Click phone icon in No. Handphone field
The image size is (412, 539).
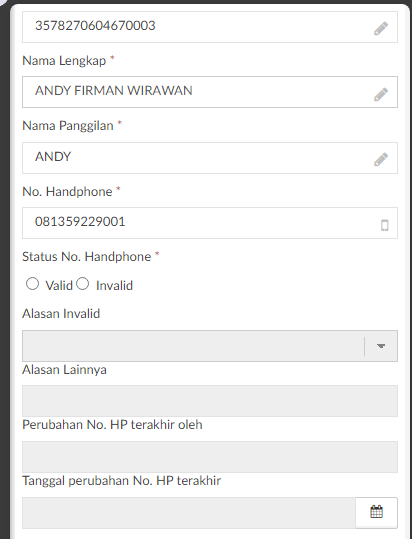pyautogui.click(x=385, y=225)
